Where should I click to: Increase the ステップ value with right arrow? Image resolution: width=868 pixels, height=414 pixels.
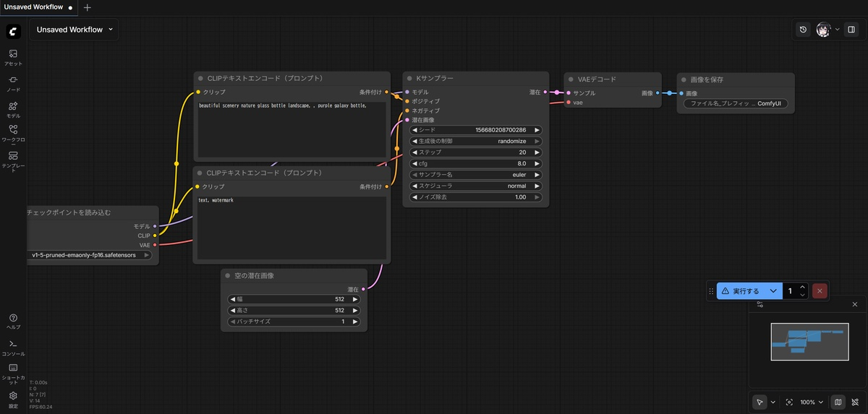pos(537,152)
